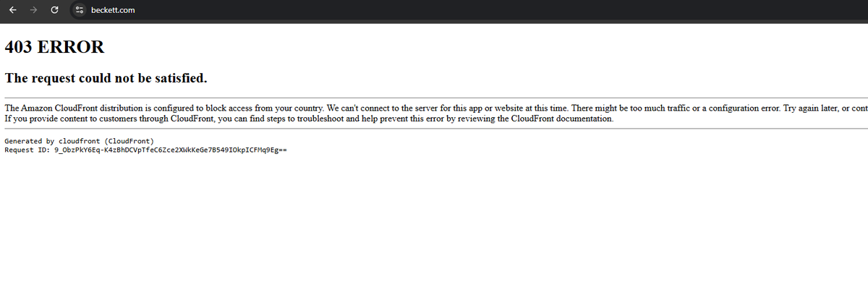Go forward using the browser forward arrow
Image resolution: width=868 pixels, height=295 pixels.
34,10
